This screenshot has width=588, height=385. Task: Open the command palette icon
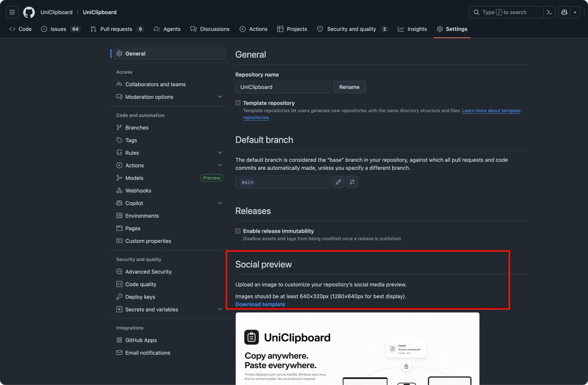[550, 12]
